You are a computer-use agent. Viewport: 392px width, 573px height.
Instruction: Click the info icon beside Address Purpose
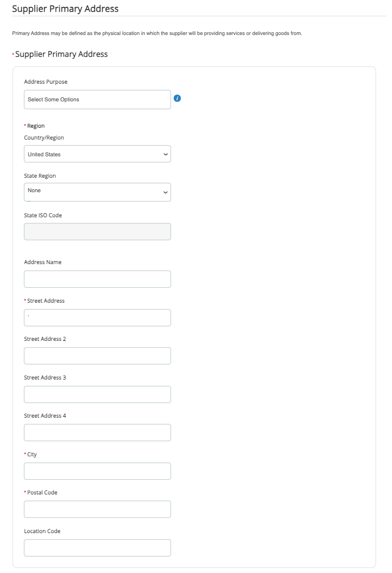178,99
